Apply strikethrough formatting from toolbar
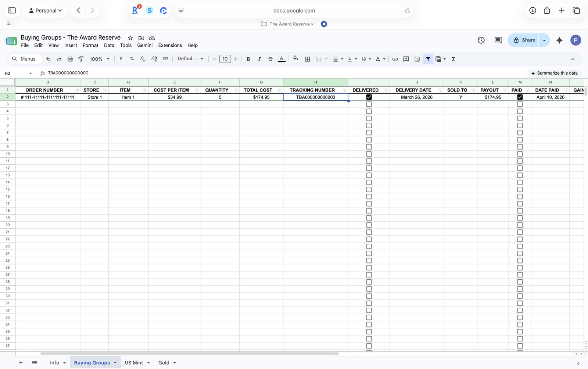The height and width of the screenshot is (369, 588). pos(270,59)
